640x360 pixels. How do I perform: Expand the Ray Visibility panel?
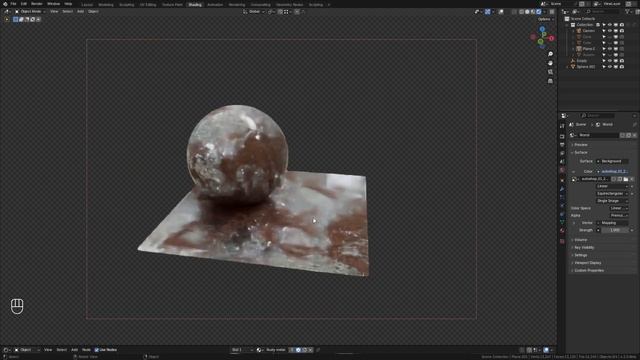coord(584,247)
